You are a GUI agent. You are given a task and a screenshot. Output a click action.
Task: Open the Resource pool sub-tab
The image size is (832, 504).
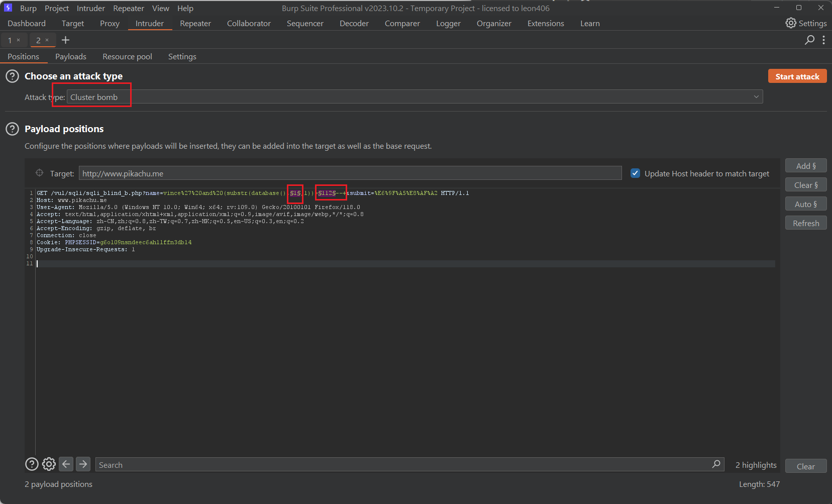point(127,57)
